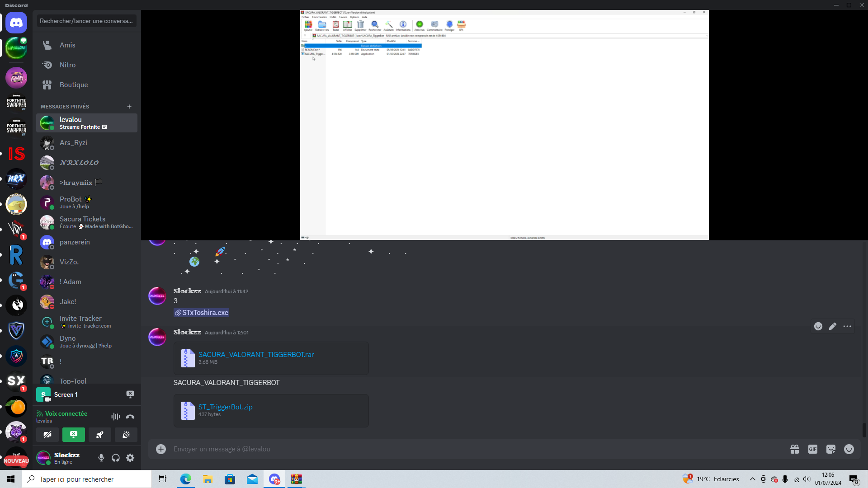Open the Invite Tracker conversation
Image resolution: width=868 pixels, height=488 pixels.
tap(87, 322)
